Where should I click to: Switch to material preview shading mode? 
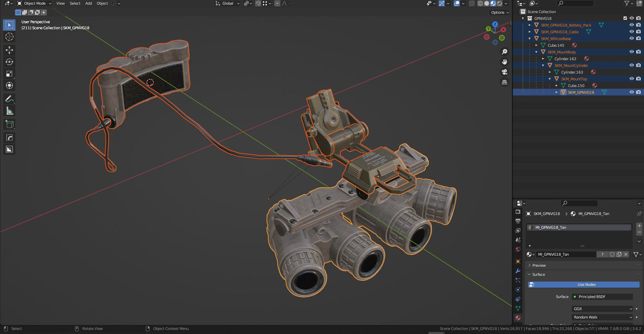(493, 4)
